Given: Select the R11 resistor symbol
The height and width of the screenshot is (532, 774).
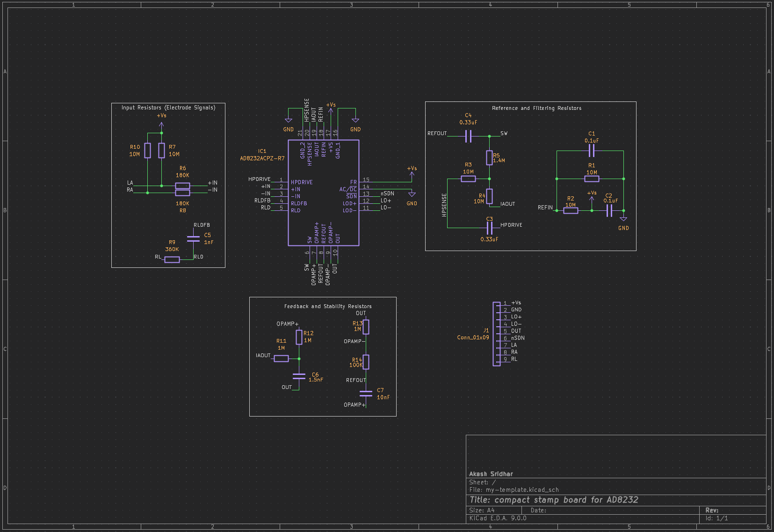Looking at the screenshot, I should [x=281, y=359].
